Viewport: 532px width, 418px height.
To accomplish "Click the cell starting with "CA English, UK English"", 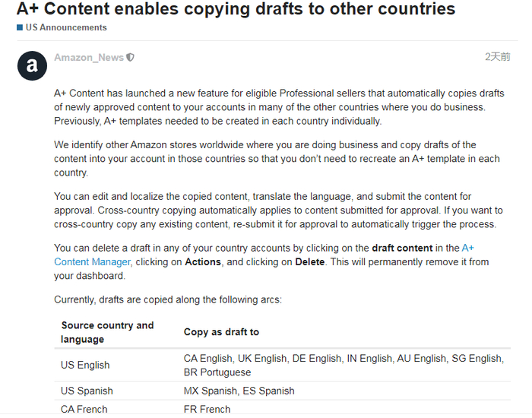I will [343, 365].
